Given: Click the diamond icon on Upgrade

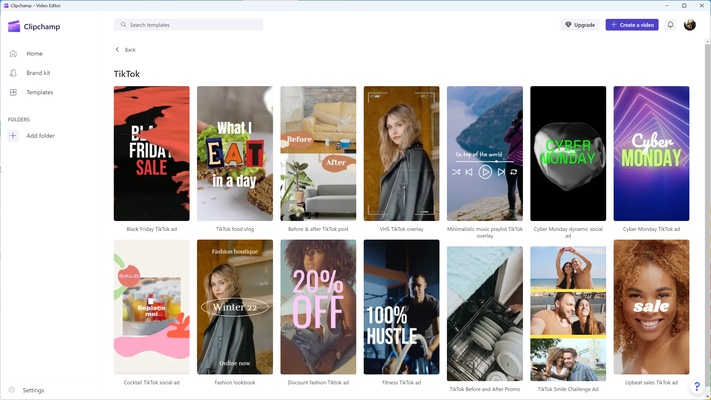Looking at the screenshot, I should [x=568, y=24].
